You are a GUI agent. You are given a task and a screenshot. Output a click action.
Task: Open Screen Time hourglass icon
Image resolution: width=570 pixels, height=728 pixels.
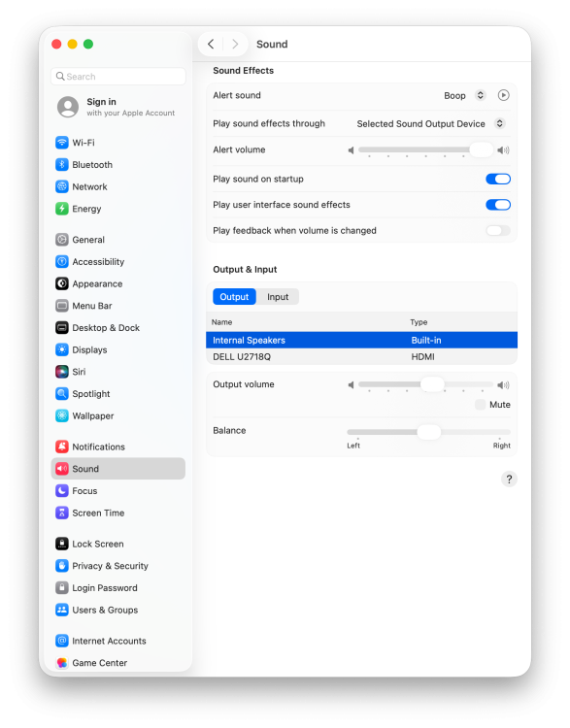[x=62, y=513]
